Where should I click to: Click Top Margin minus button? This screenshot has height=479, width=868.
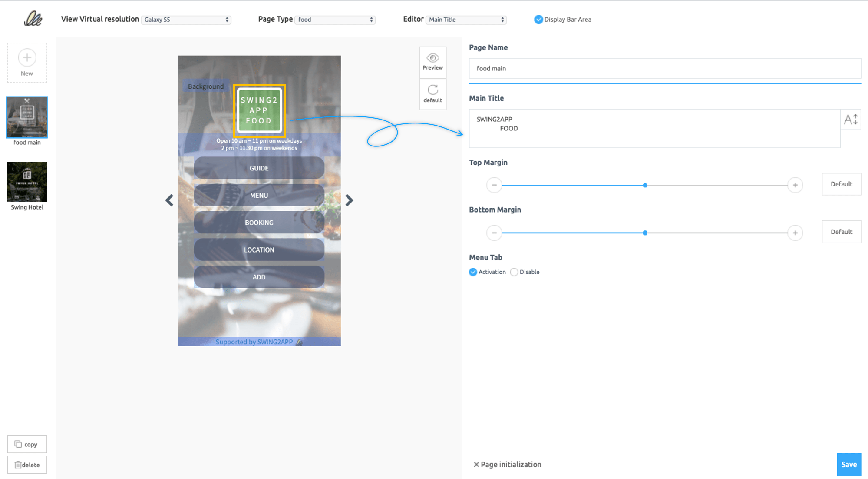click(494, 185)
